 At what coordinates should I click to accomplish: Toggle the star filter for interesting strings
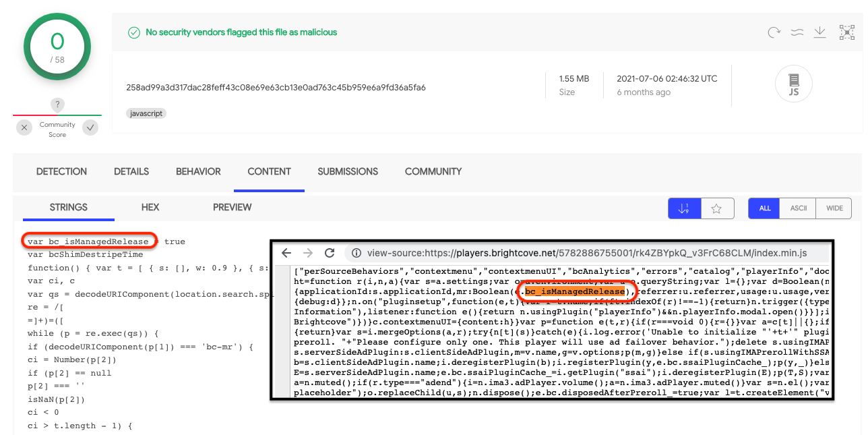click(x=716, y=208)
